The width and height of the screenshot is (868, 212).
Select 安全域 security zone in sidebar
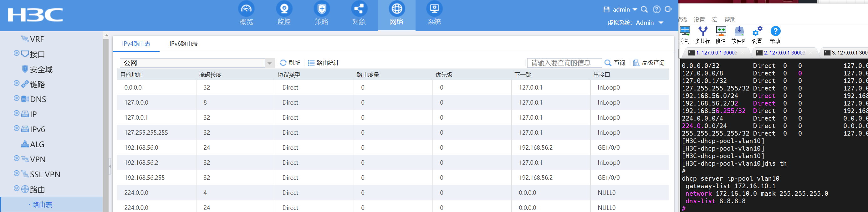41,70
